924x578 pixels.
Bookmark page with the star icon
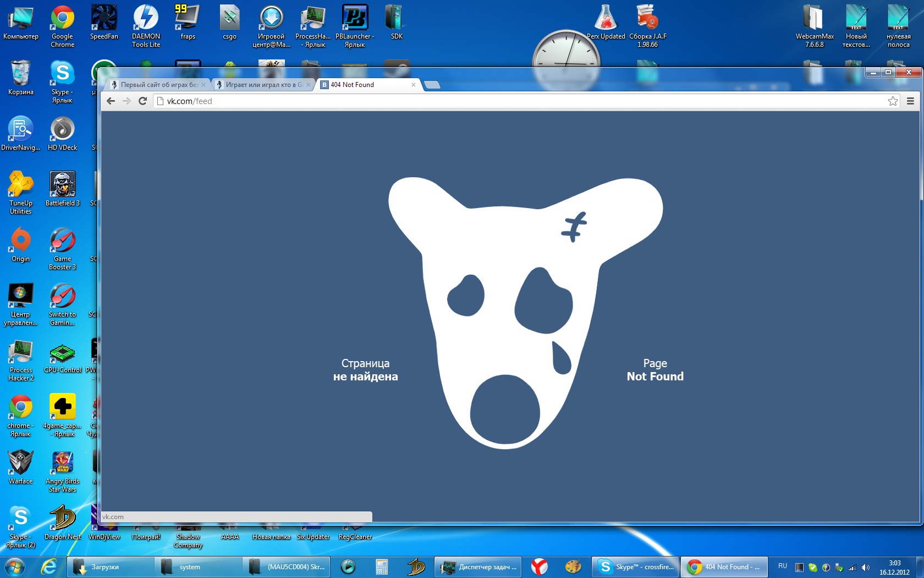(893, 101)
